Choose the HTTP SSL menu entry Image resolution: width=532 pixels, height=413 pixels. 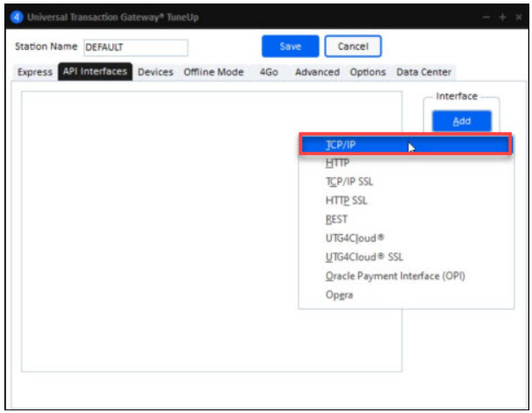point(346,201)
